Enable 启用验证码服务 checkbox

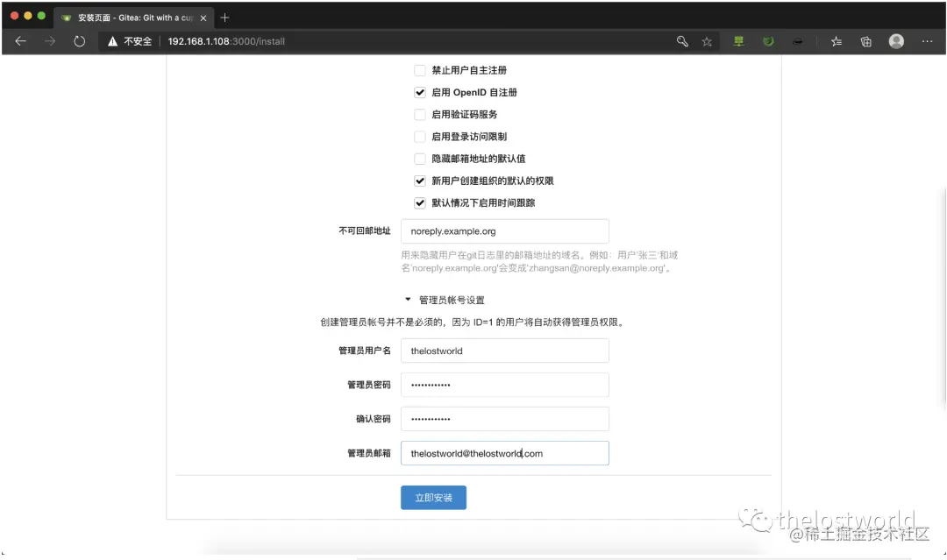click(x=421, y=114)
